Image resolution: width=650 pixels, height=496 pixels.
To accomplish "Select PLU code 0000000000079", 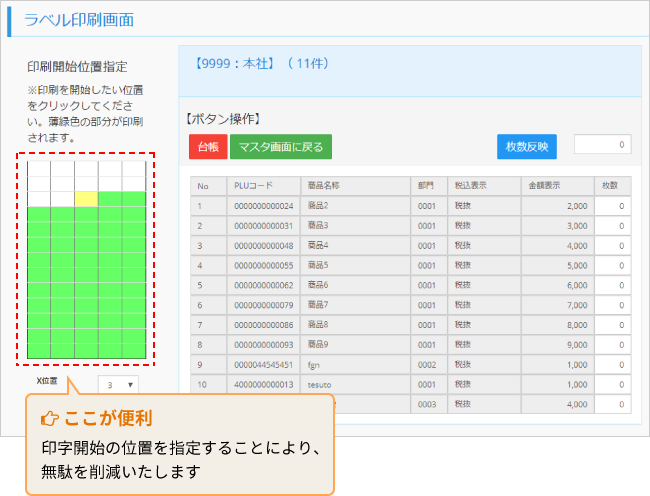I will pyautogui.click(x=264, y=305).
